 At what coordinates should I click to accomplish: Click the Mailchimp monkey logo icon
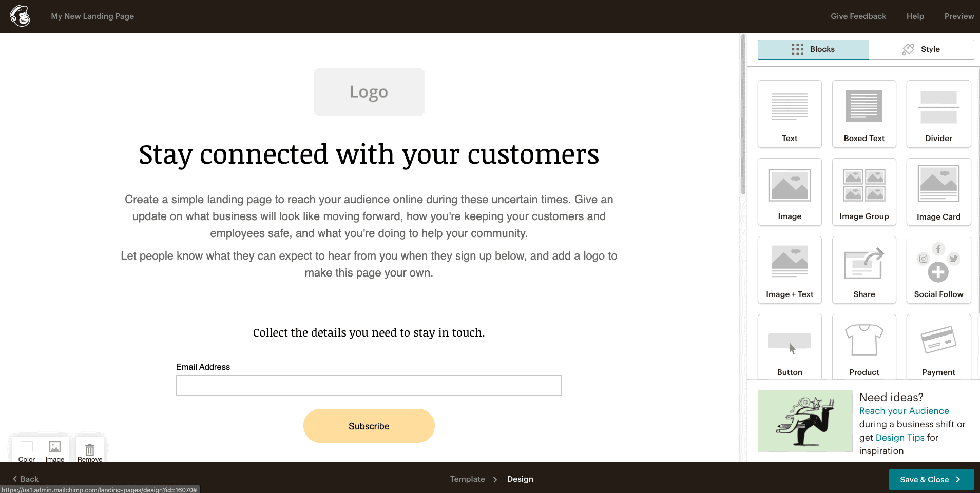[20, 16]
